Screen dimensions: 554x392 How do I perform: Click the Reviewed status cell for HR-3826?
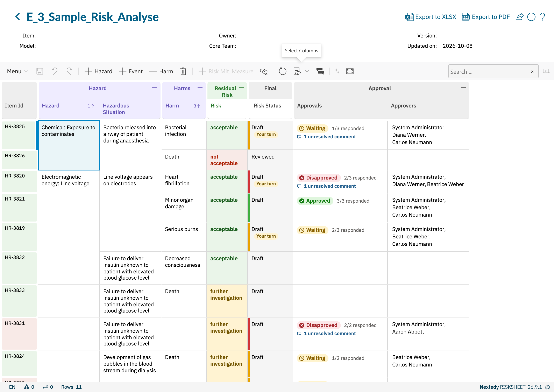pos(270,160)
